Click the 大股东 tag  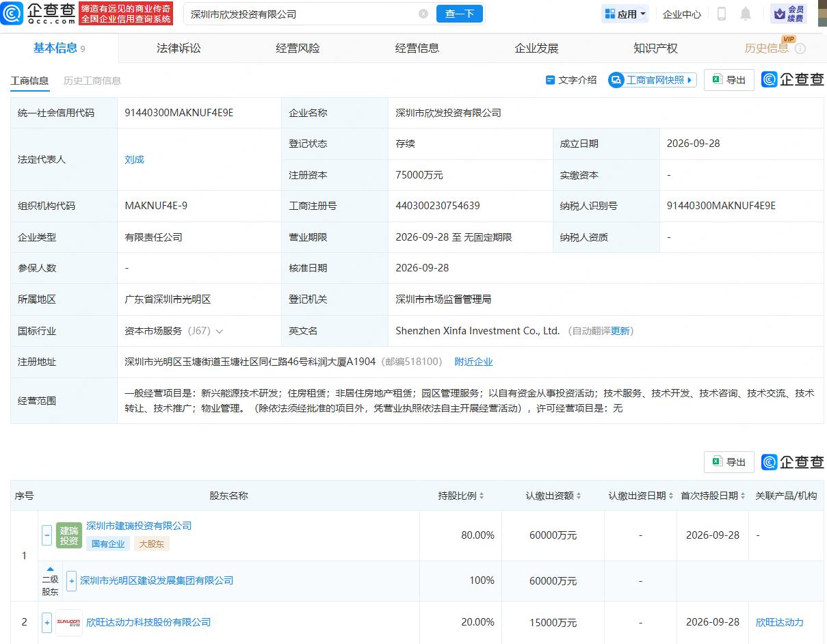coord(151,544)
